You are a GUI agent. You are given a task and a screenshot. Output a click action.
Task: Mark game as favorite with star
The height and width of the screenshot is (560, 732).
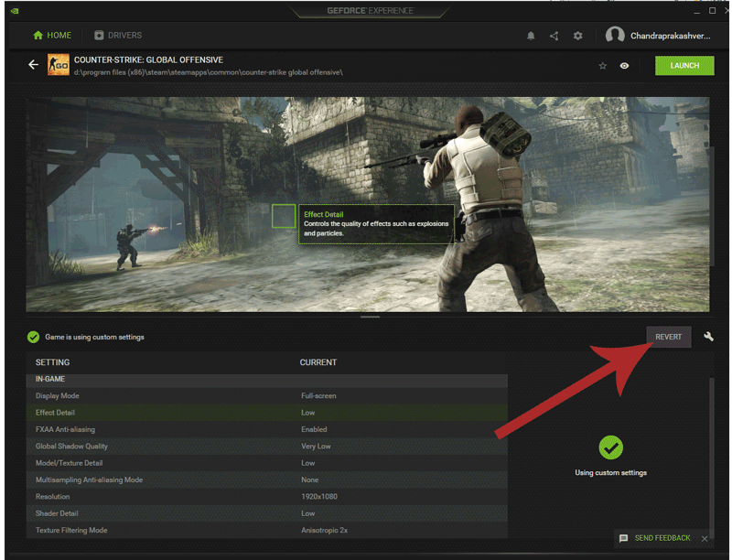603,66
